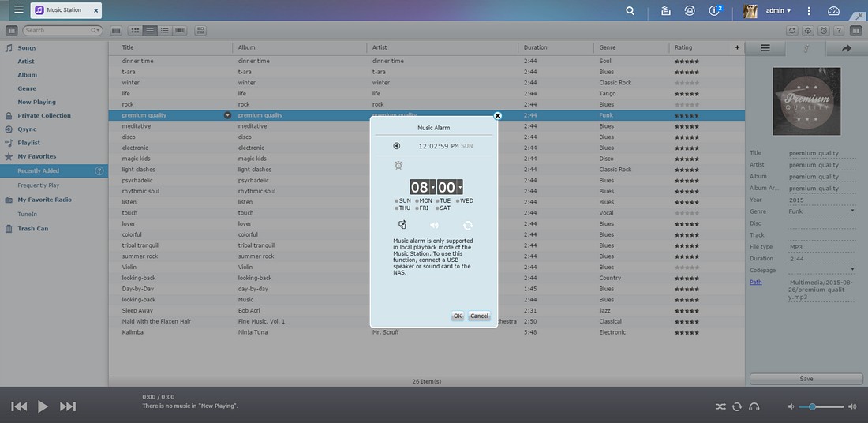
Task: Open the admin user menu
Action: [x=778, y=10]
